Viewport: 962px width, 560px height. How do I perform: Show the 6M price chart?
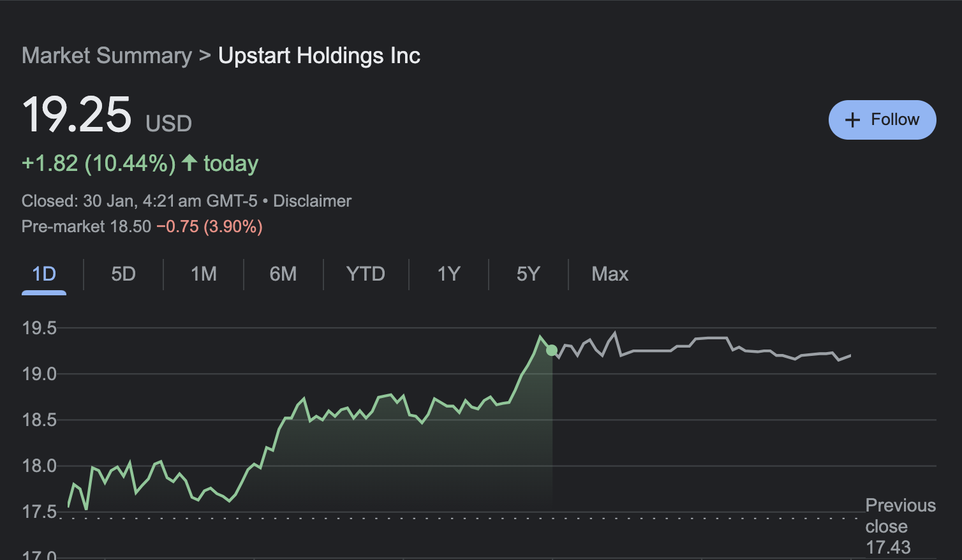(283, 274)
